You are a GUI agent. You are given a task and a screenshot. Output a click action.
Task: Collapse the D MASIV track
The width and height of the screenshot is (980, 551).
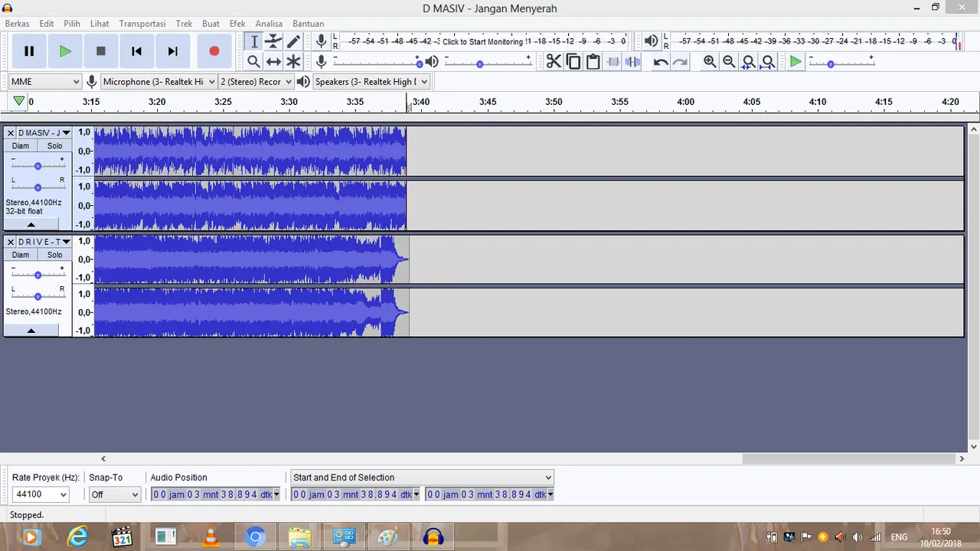pyautogui.click(x=31, y=224)
